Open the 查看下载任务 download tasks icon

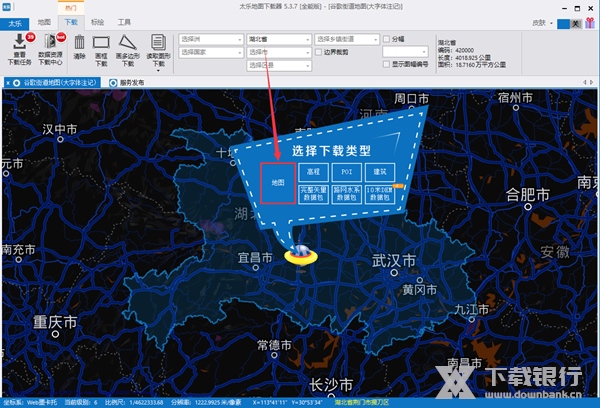(x=19, y=42)
